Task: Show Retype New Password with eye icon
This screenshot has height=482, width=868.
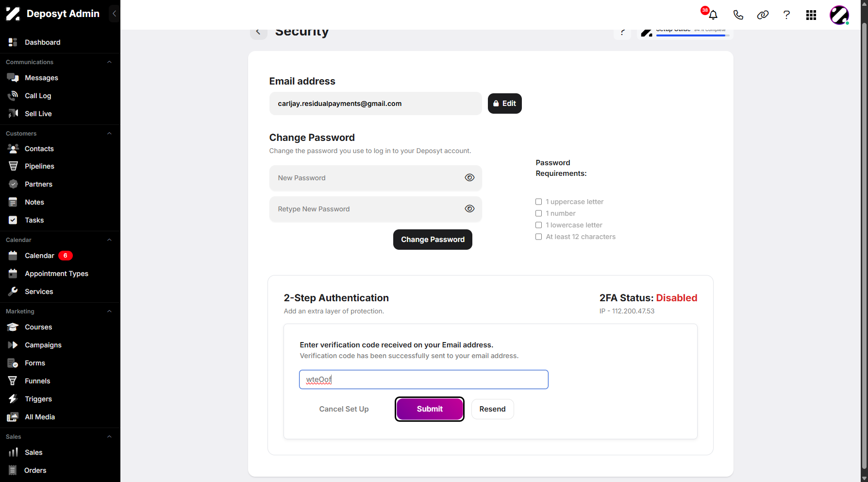Action: pyautogui.click(x=469, y=209)
